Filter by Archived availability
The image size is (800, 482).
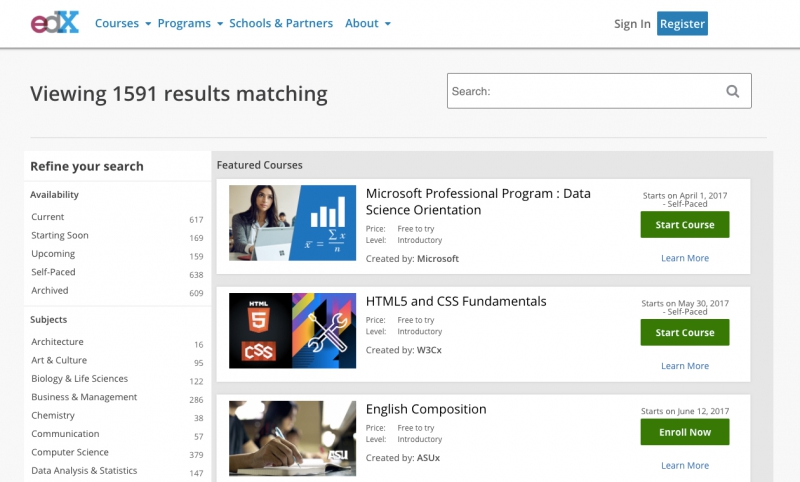pyautogui.click(x=50, y=291)
